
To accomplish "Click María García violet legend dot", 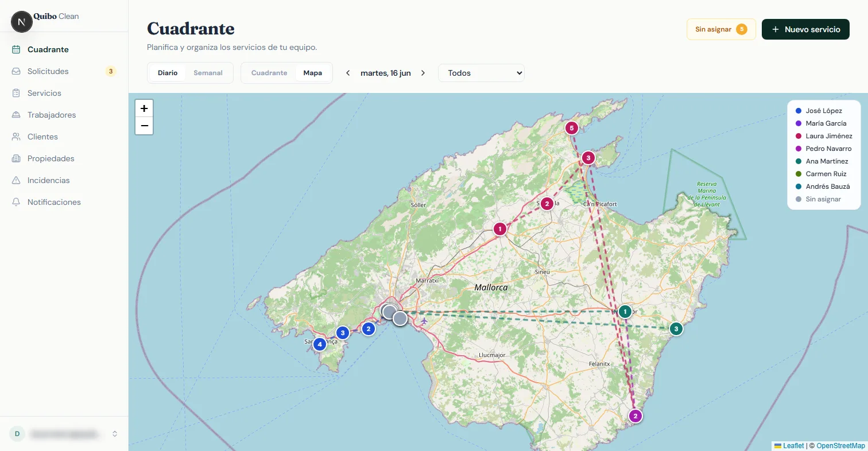I will 798,123.
